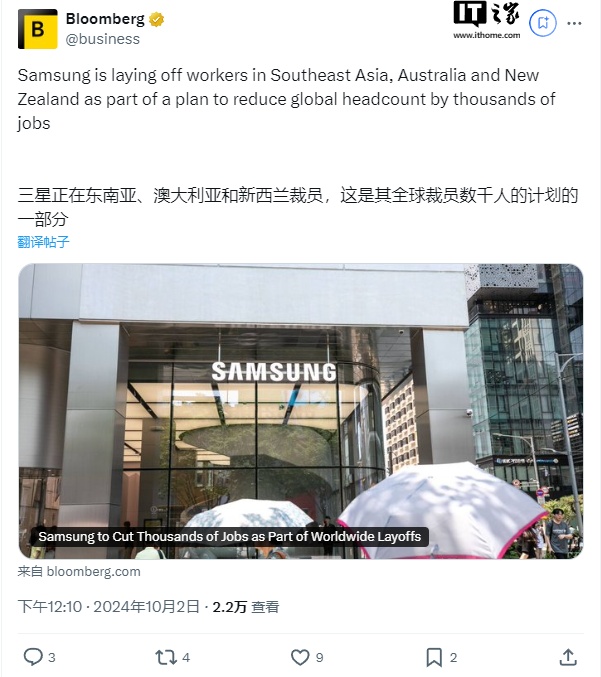The image size is (601, 677).
Task: Open the three-dot more options menu
Action: (574, 23)
